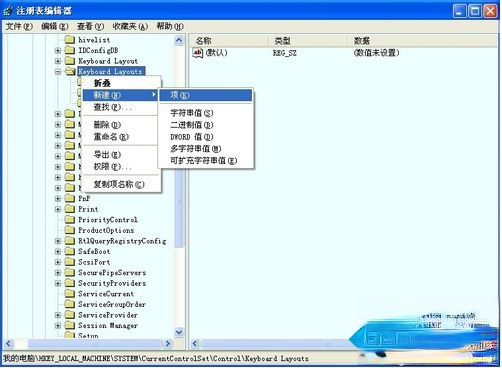The width and height of the screenshot is (502, 368).
Task: Choose 导出(E) in the context menu
Action: [x=122, y=155]
